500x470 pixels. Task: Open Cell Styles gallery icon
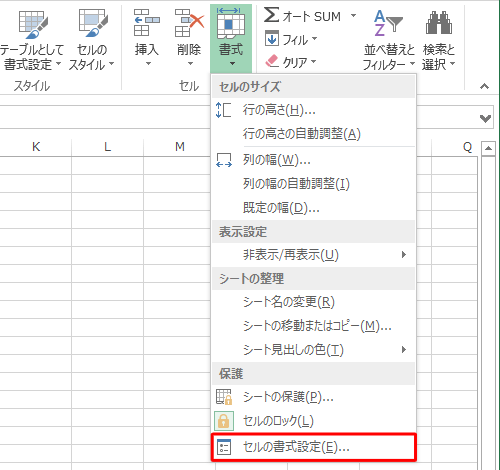[93, 23]
